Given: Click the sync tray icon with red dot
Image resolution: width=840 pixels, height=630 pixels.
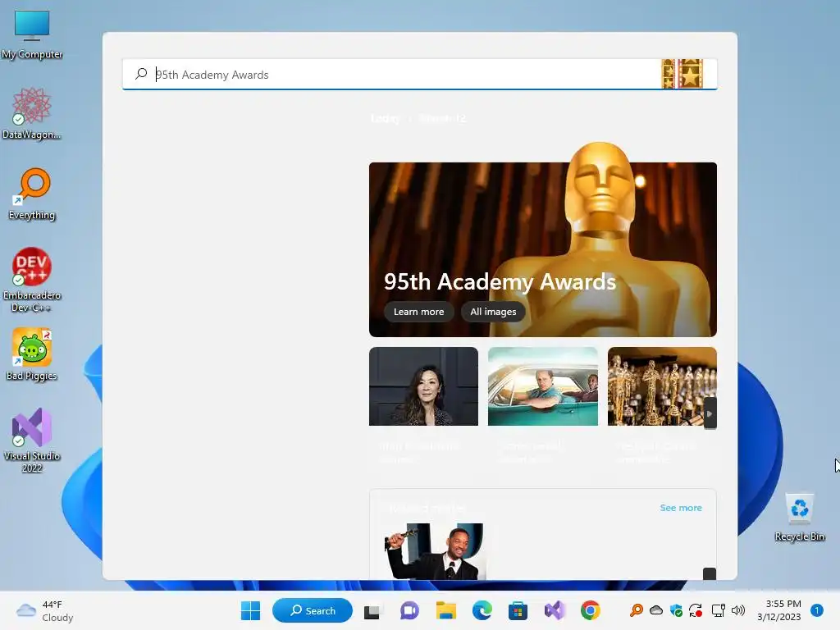Looking at the screenshot, I should pos(696,610).
